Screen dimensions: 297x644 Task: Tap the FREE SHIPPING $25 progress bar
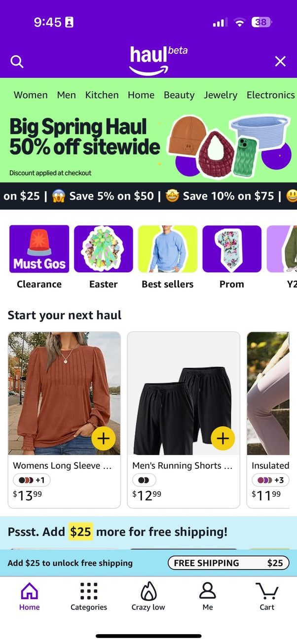click(x=228, y=563)
